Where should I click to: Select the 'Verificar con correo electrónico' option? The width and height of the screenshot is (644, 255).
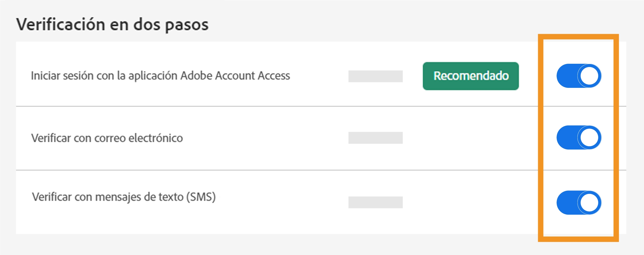click(x=107, y=137)
